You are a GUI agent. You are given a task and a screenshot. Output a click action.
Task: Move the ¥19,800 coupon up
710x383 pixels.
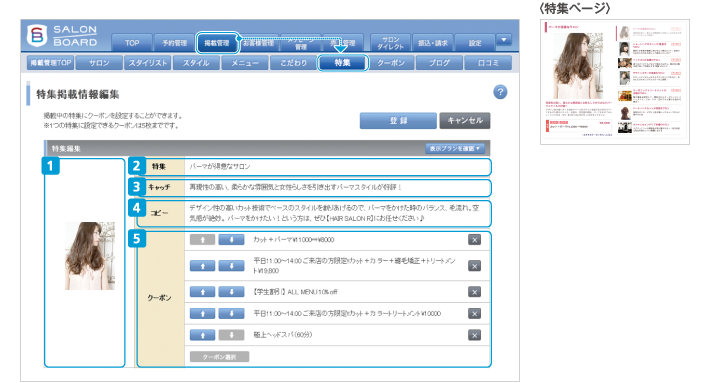pyautogui.click(x=202, y=266)
